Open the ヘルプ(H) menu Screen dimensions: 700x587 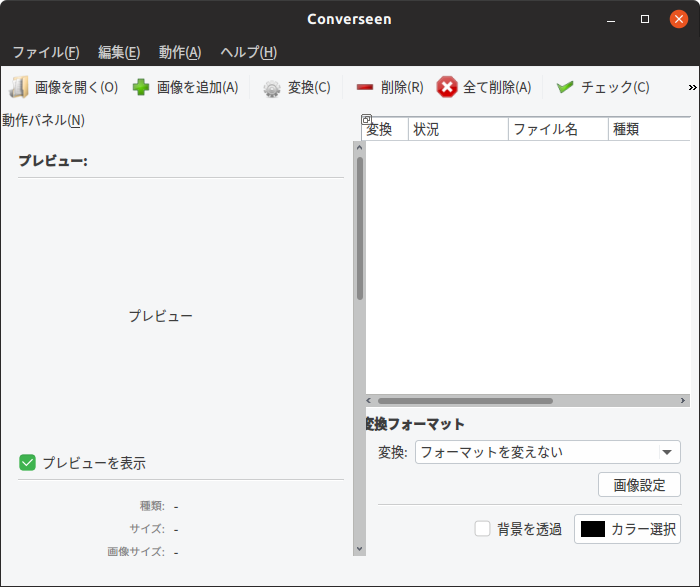click(x=249, y=52)
